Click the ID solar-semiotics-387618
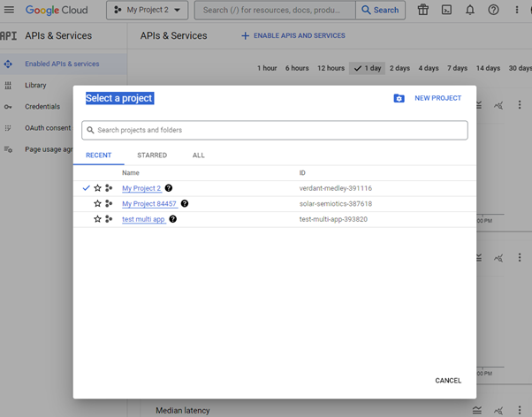Viewport: 532px width, 417px height. (x=336, y=204)
